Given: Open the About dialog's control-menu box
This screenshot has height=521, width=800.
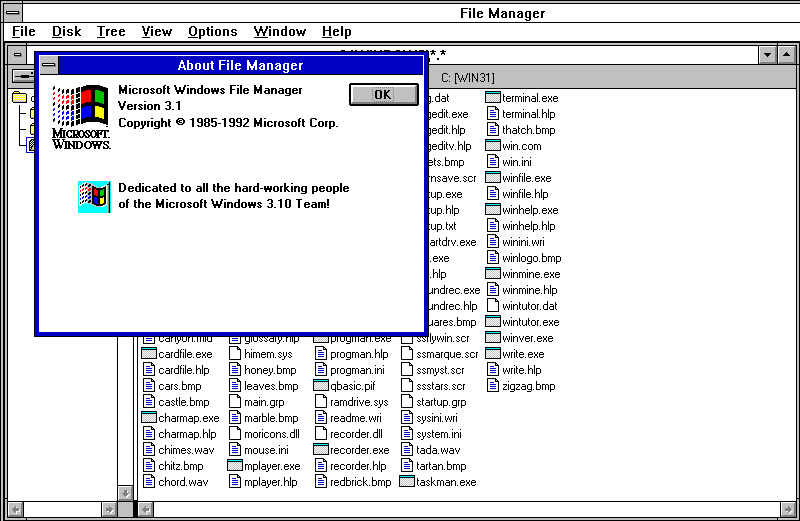Looking at the screenshot, I should click(49, 65).
